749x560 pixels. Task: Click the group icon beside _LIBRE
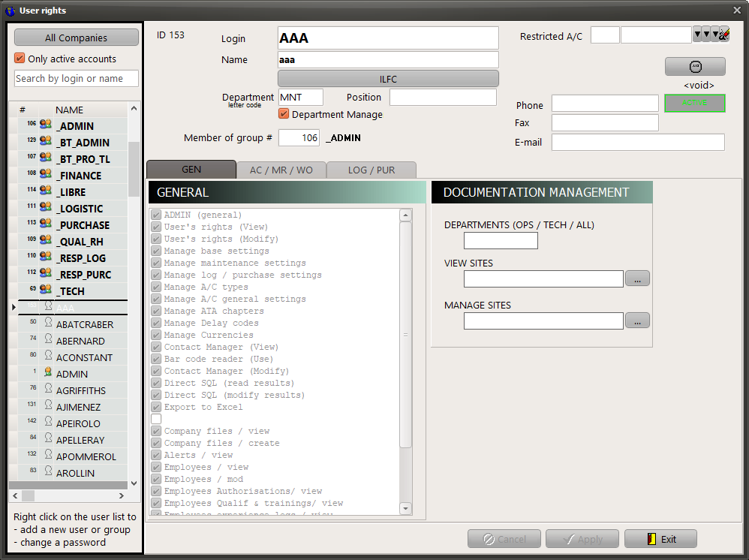[x=45, y=190]
